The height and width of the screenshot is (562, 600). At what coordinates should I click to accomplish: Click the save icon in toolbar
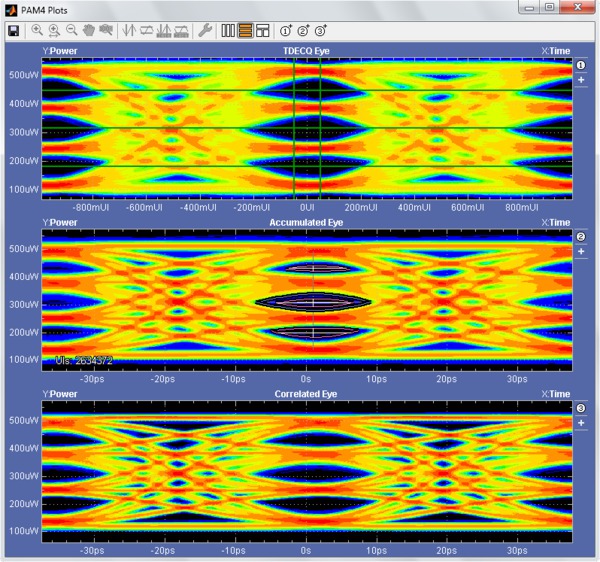point(14,31)
